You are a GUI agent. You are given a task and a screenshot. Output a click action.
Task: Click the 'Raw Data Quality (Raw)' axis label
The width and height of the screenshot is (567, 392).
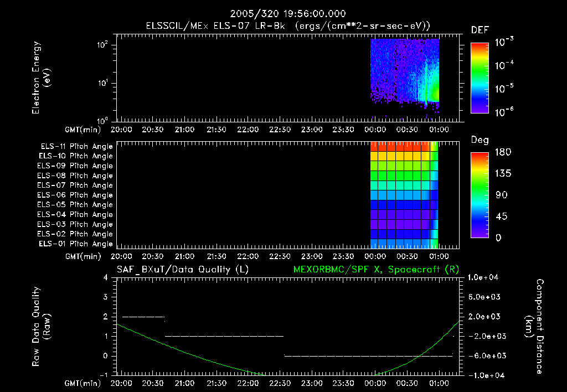pyautogui.click(x=41, y=327)
